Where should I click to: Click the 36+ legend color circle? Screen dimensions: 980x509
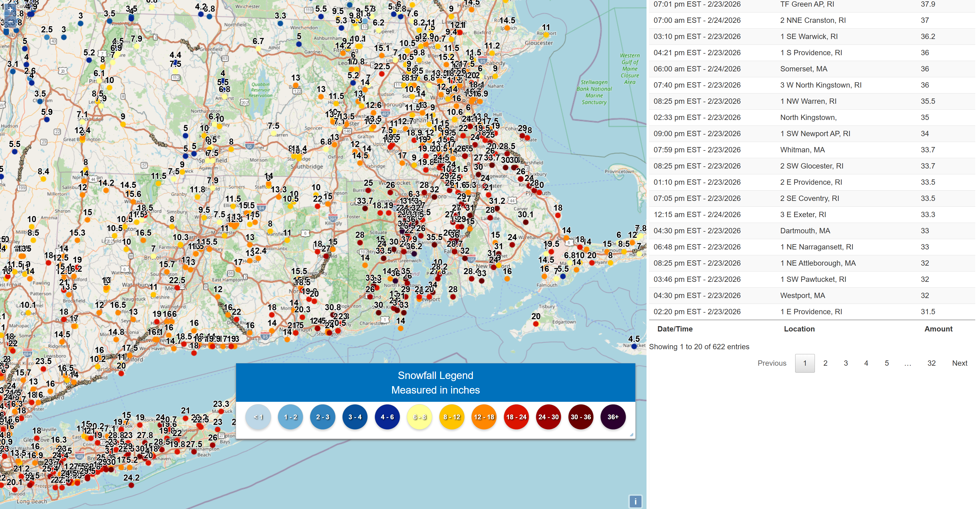pyautogui.click(x=613, y=417)
